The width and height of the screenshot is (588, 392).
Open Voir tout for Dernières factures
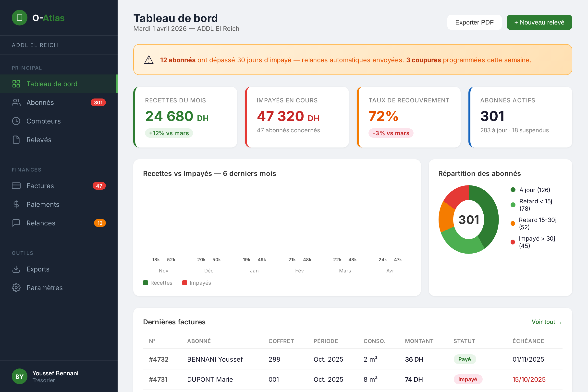[x=547, y=322]
